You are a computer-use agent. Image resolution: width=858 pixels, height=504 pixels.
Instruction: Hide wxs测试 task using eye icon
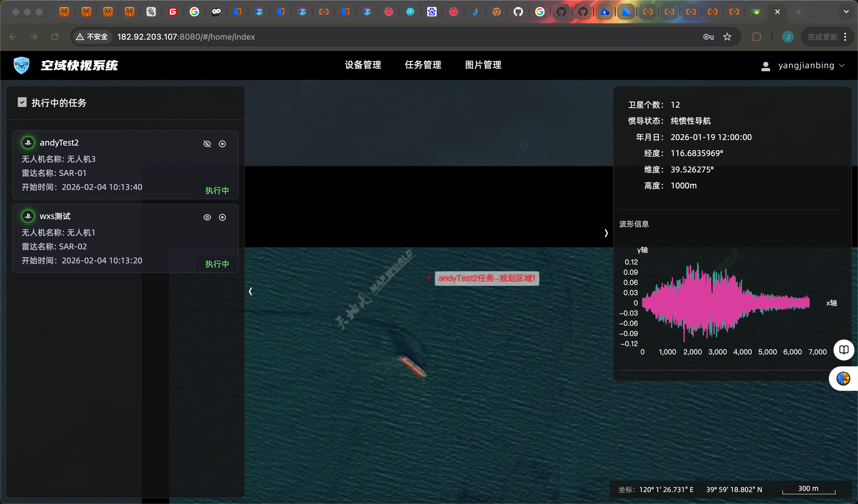(207, 218)
